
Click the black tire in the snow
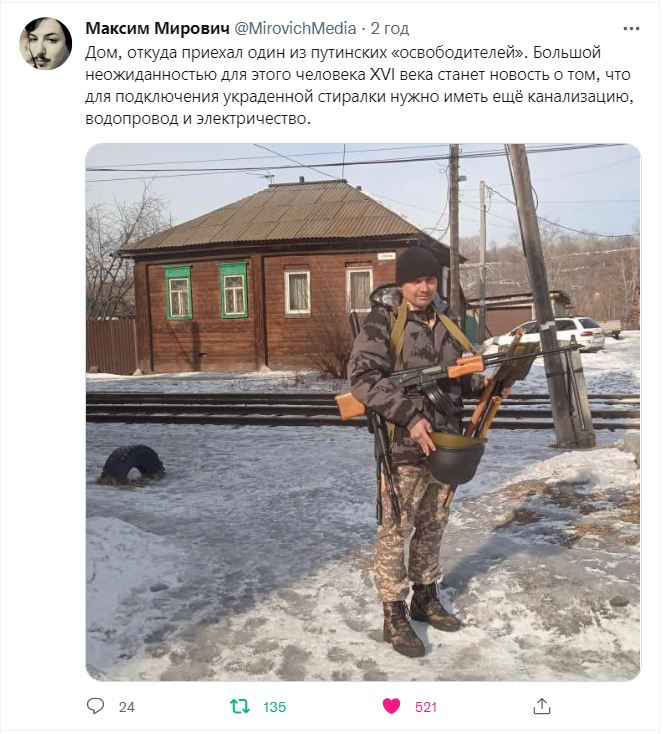tap(133, 464)
